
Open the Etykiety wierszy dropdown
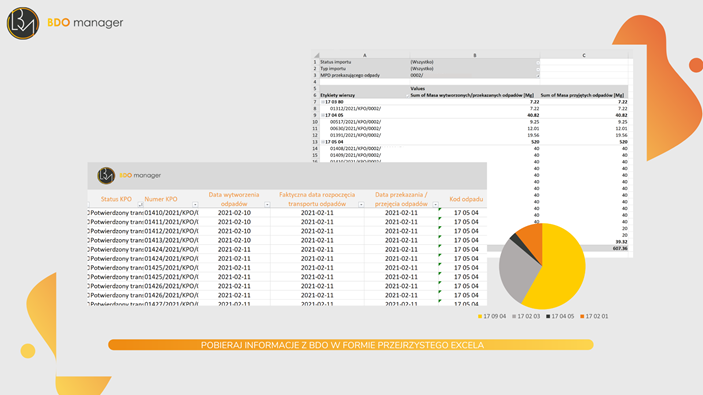coord(407,95)
